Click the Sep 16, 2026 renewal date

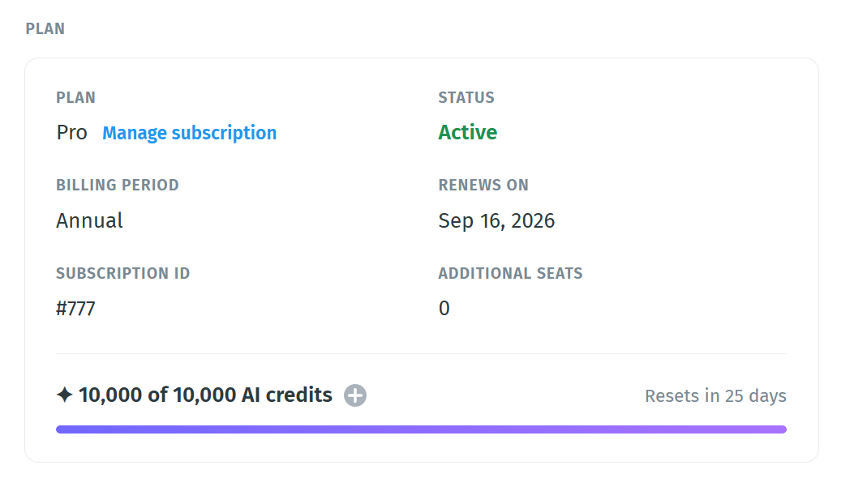[x=496, y=220]
